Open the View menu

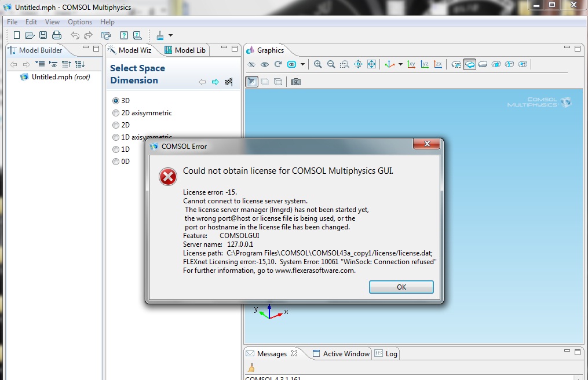(x=52, y=22)
